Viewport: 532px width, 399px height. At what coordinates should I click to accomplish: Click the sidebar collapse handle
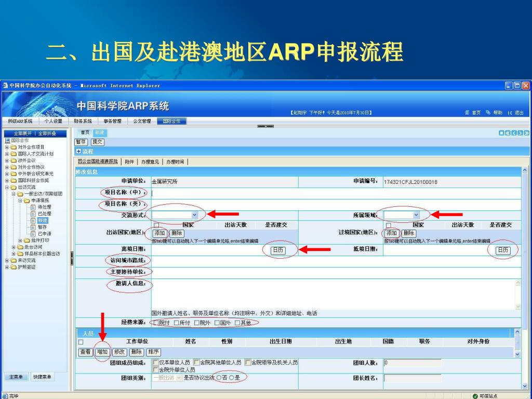point(72,258)
